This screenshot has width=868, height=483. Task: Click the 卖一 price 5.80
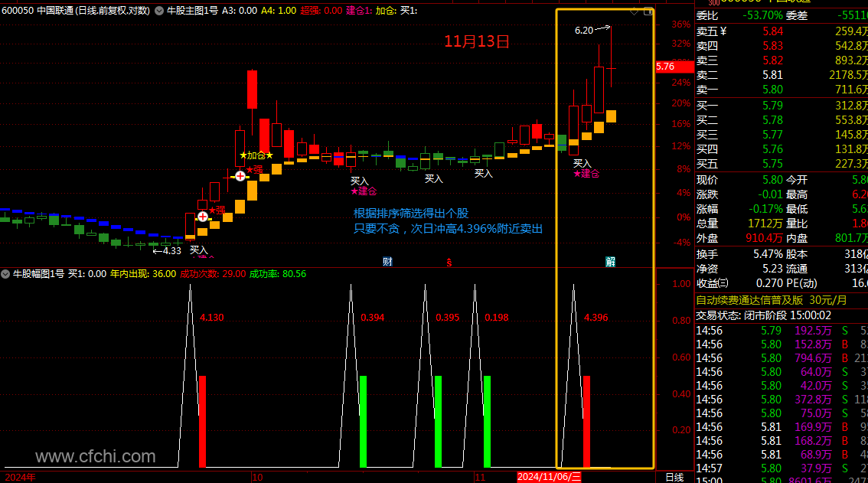[772, 90]
